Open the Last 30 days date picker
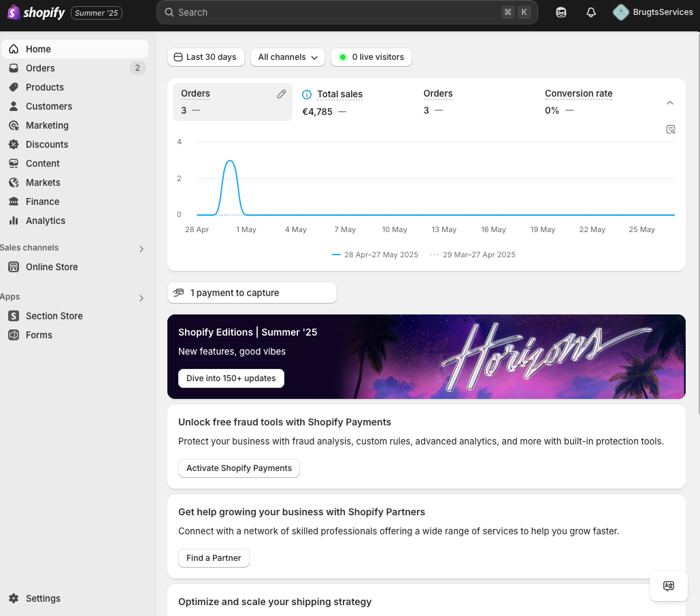Viewport: 700px width, 616px height. coord(205,57)
